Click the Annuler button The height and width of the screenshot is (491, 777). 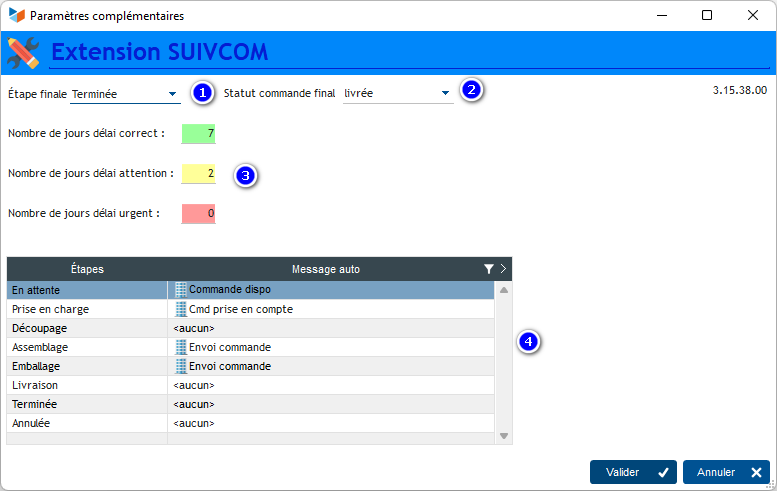coord(726,472)
